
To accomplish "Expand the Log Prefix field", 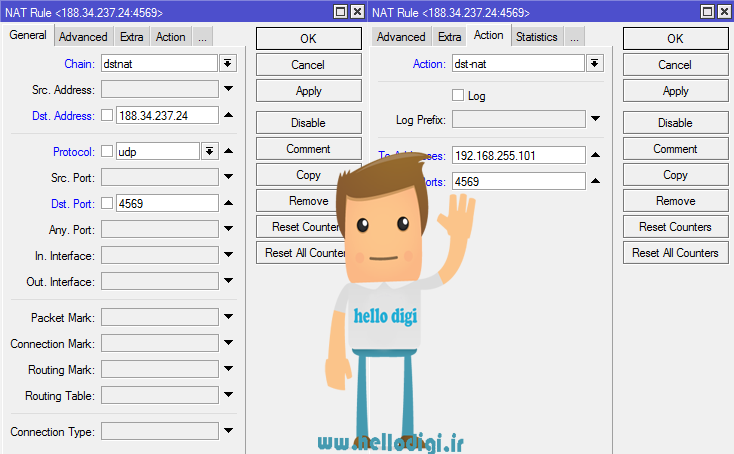I will 595,118.
